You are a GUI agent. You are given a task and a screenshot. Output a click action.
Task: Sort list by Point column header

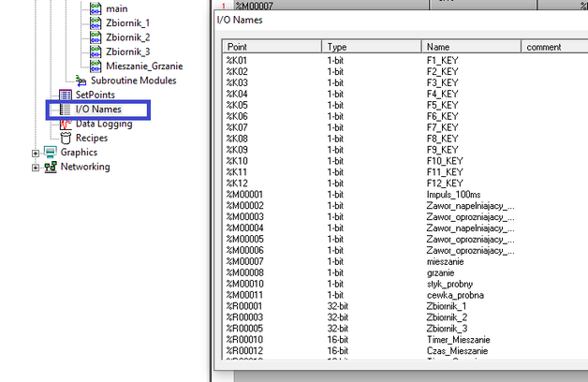(x=272, y=47)
